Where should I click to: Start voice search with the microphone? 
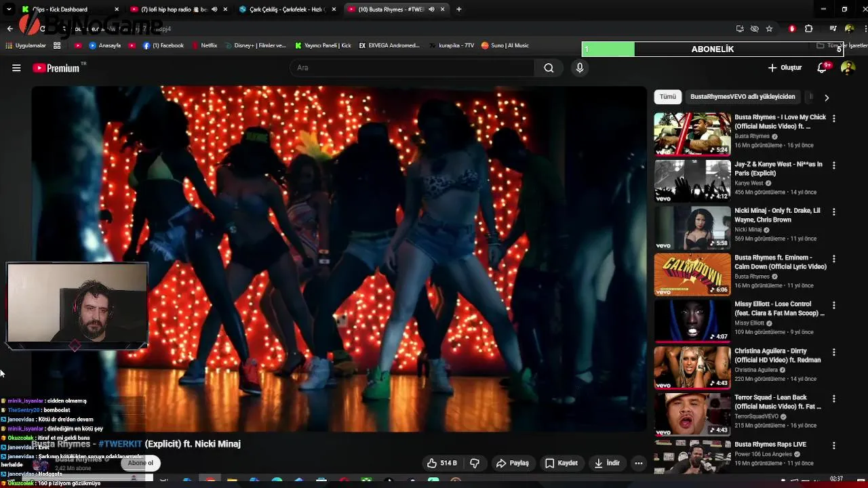[x=580, y=68]
